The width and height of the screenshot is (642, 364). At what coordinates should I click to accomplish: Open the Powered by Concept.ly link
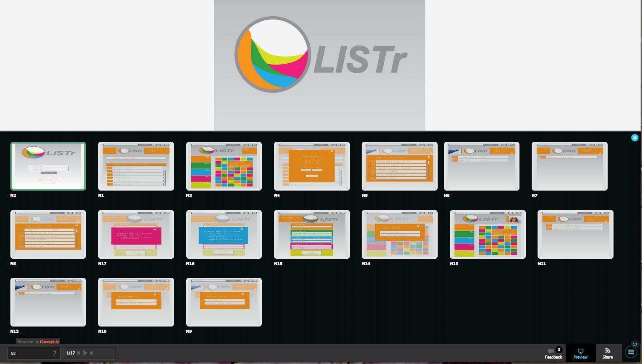coord(38,341)
